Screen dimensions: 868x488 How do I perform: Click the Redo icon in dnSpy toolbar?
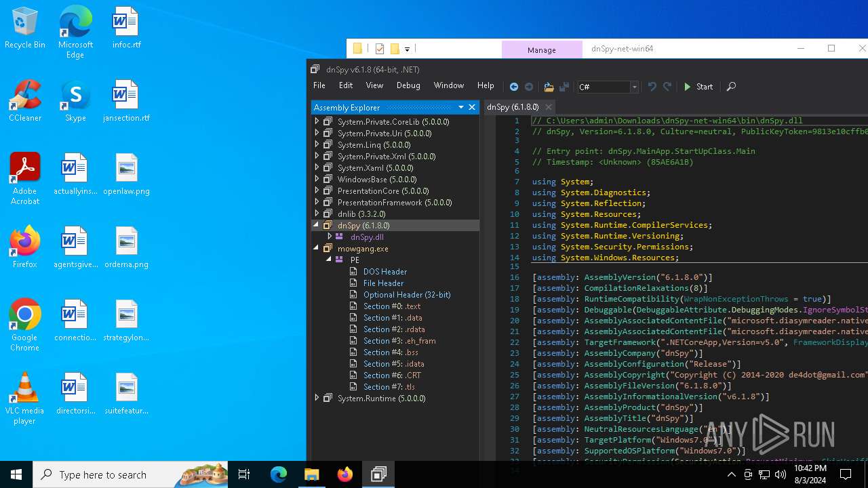(x=667, y=87)
